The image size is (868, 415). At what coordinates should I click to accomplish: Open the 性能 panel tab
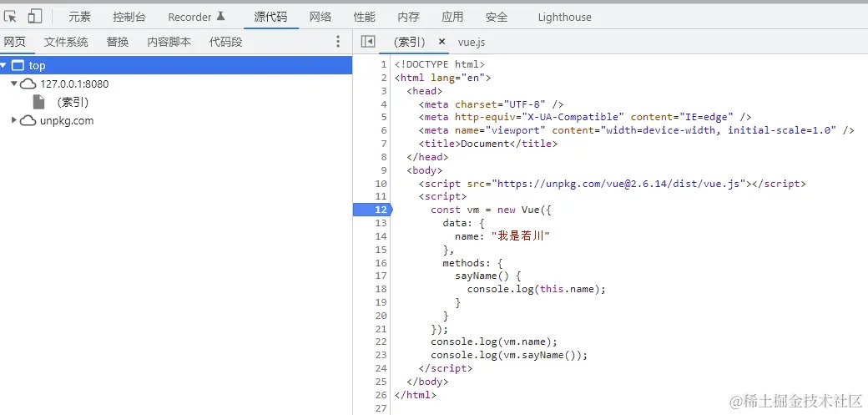(x=364, y=18)
